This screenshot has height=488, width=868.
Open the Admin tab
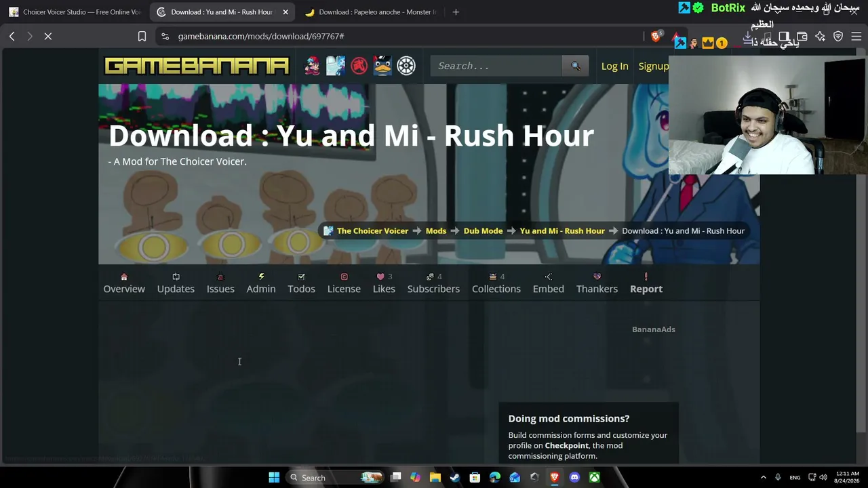pyautogui.click(x=261, y=283)
